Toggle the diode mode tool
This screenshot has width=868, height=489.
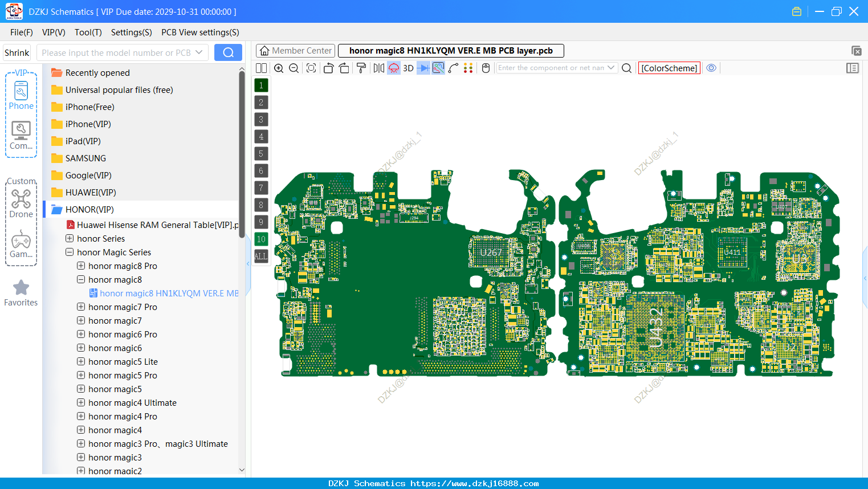pos(423,68)
